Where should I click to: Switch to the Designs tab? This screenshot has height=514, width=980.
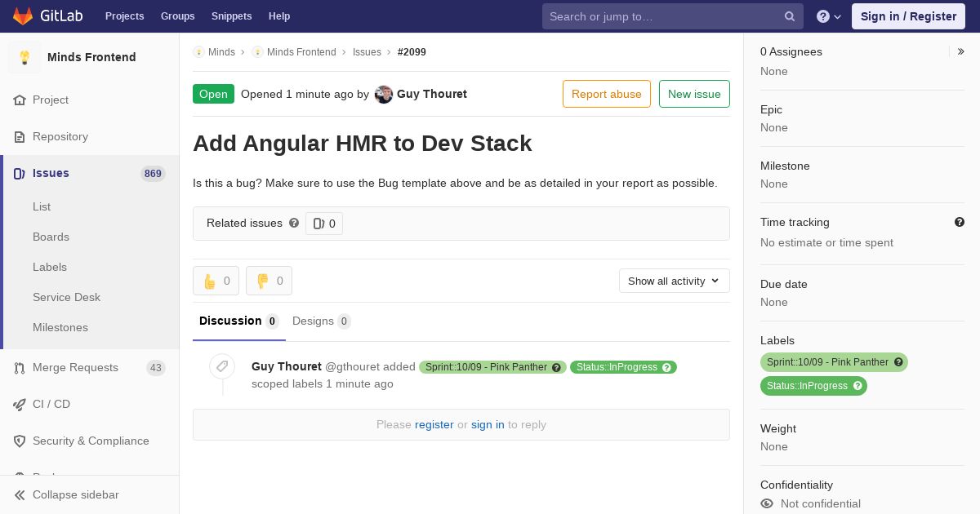pyautogui.click(x=322, y=321)
